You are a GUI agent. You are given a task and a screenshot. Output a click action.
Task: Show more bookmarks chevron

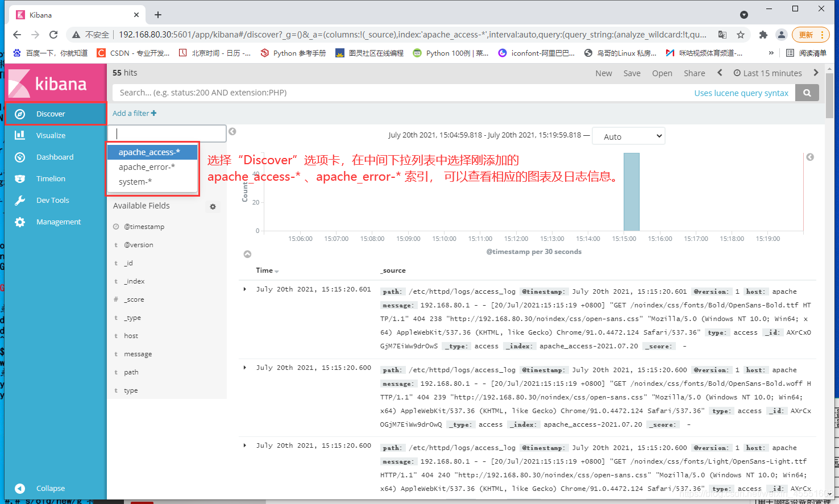click(771, 53)
